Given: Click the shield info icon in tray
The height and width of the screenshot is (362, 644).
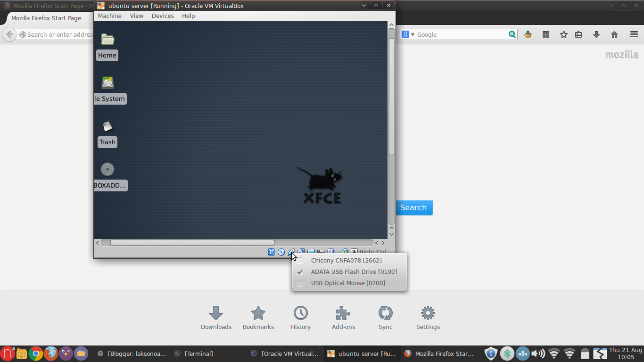Looking at the screenshot, I should [x=491, y=354].
